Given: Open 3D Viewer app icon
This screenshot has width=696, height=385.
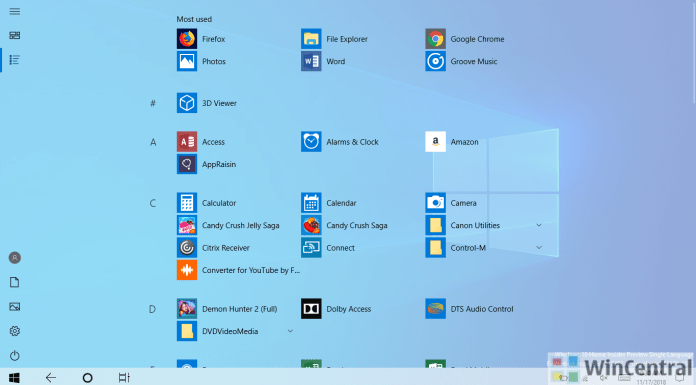Looking at the screenshot, I should (187, 103).
